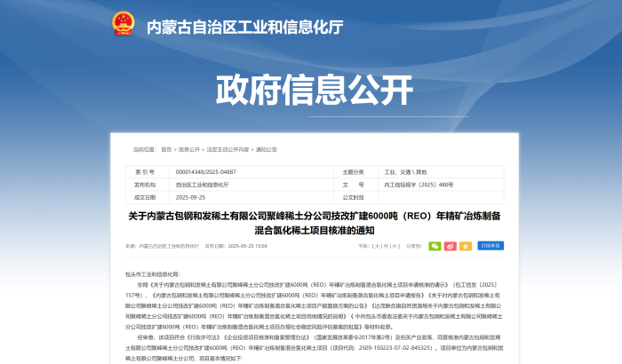Image resolution: width=622 pixels, height=364 pixels.
Task: Click the 成文日期 value 2025-09-25
Action: point(190,197)
